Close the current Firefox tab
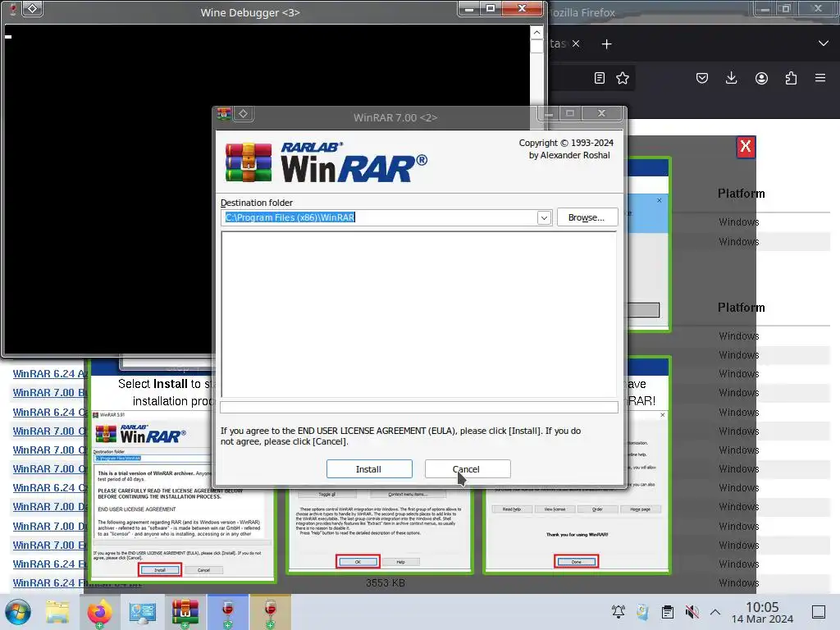 coord(576,44)
